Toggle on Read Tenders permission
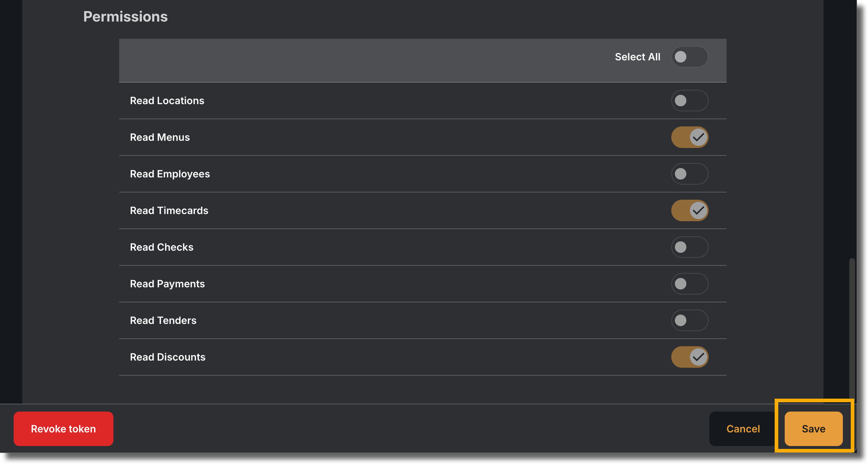 click(x=690, y=320)
